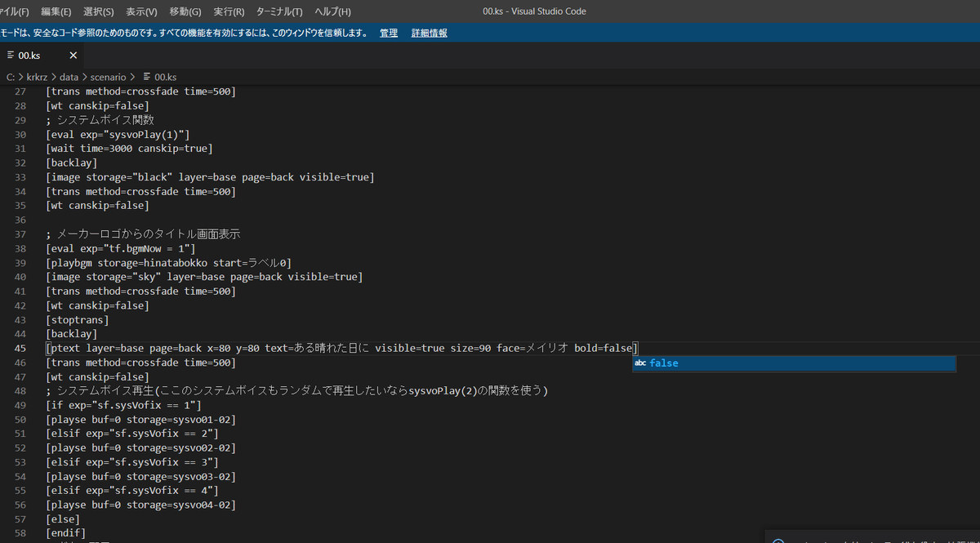Expand the C: breadcrumb segment
980x543 pixels.
point(11,76)
